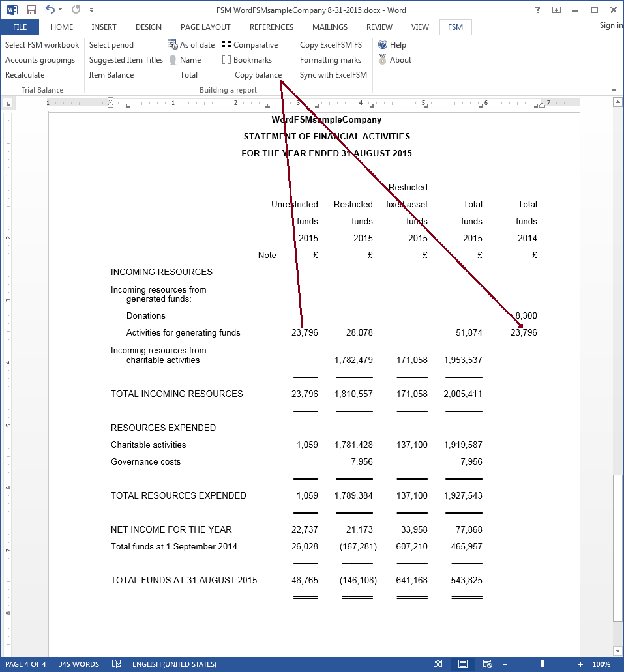The image size is (624, 672).
Task: Click the About medal icon
Action: (383, 60)
